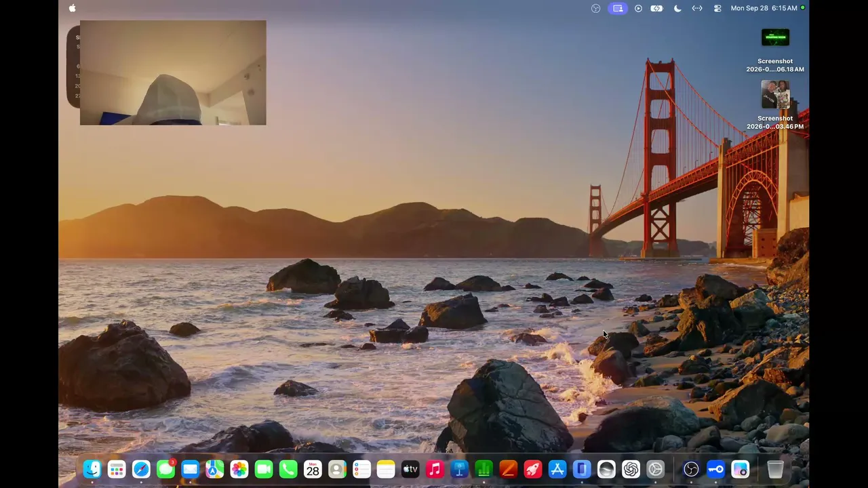Open the App Store from the Dock
Viewport: 868px width, 488px height.
click(x=557, y=469)
